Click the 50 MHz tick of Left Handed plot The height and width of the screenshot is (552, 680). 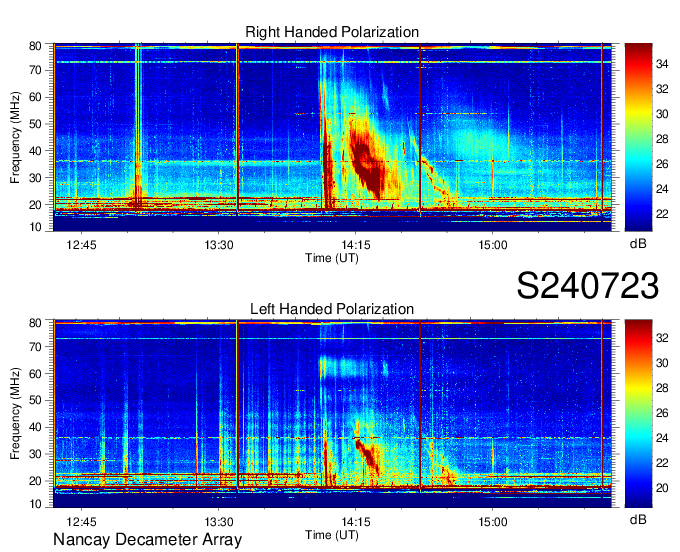coord(35,400)
